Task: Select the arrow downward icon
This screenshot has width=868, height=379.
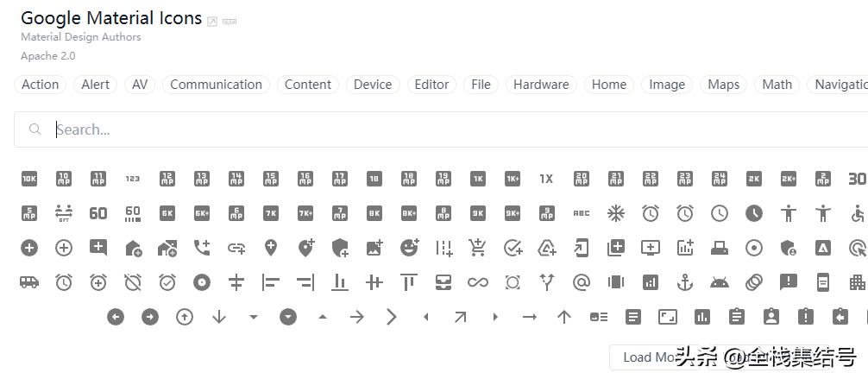Action: coord(219,317)
